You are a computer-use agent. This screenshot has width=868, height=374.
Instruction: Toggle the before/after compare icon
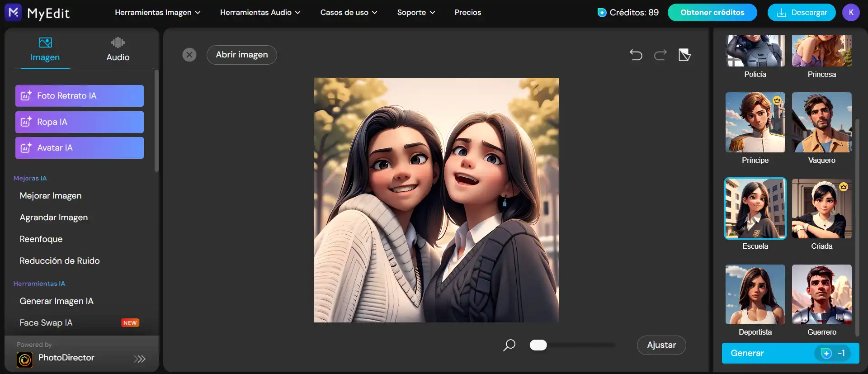(684, 55)
